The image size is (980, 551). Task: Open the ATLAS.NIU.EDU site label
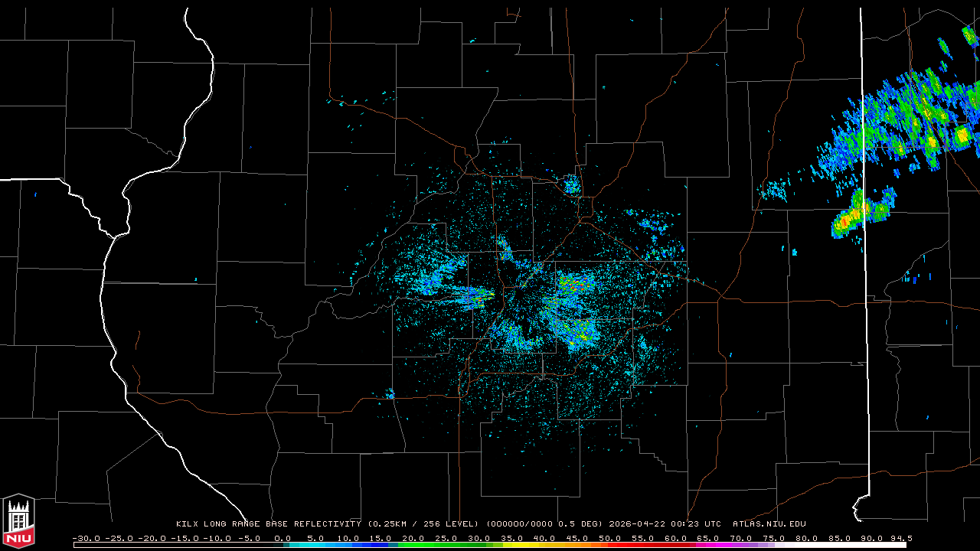[x=769, y=524]
